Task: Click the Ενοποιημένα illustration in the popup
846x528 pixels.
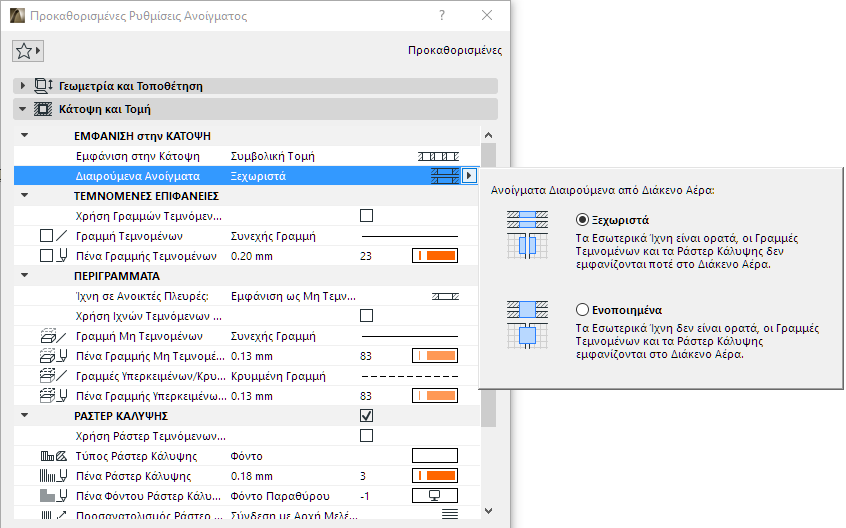Action: [527, 325]
